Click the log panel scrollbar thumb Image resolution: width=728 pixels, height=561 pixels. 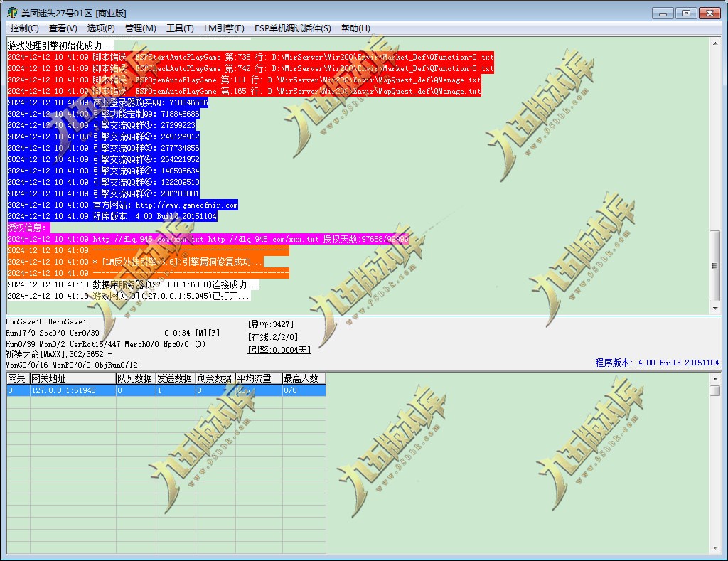715,266
